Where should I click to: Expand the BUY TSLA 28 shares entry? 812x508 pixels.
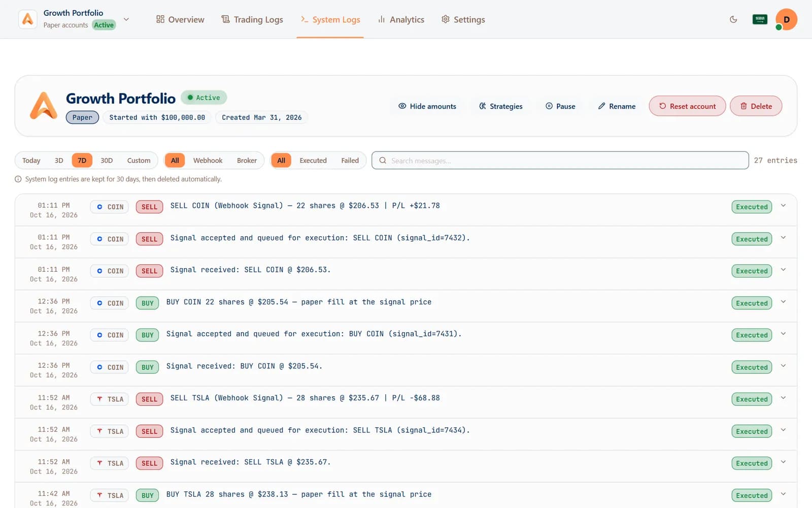tap(783, 494)
